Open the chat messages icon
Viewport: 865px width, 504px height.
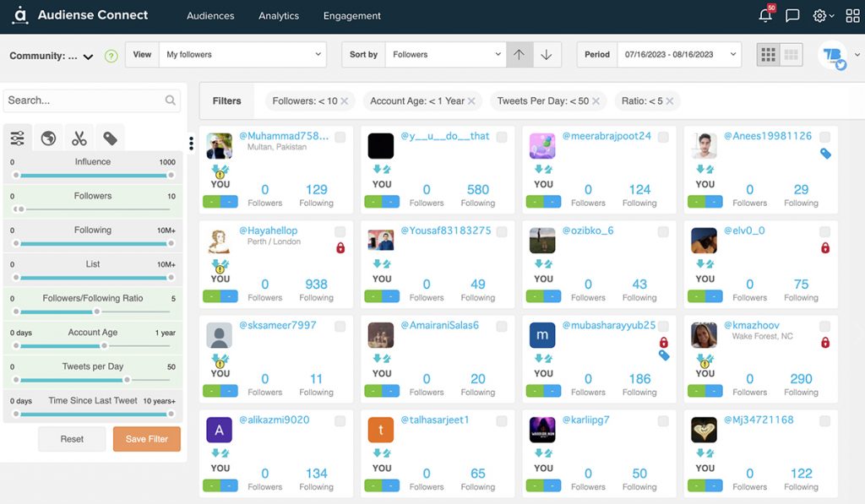(792, 14)
